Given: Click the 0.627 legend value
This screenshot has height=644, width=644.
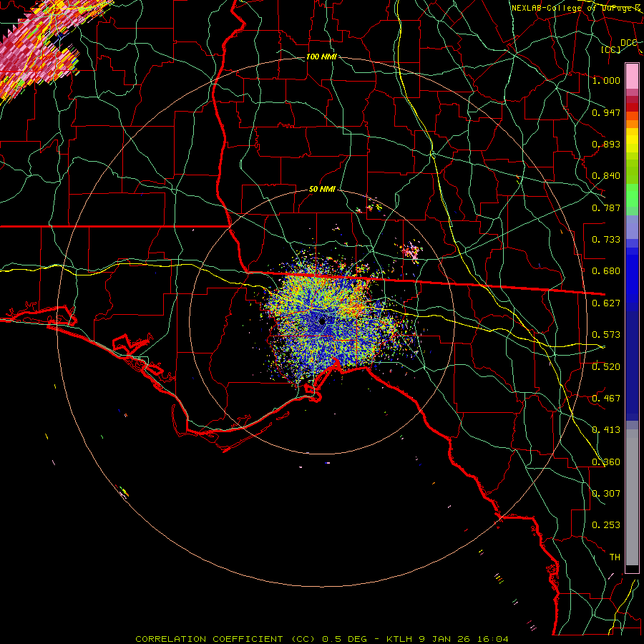Looking at the screenshot, I should (x=606, y=303).
